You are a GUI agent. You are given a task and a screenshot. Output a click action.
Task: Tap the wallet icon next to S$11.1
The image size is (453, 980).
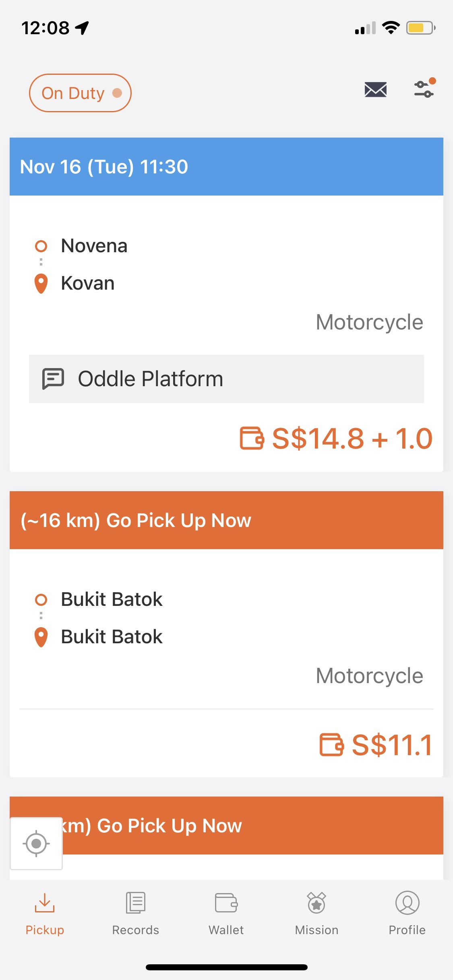(x=331, y=745)
